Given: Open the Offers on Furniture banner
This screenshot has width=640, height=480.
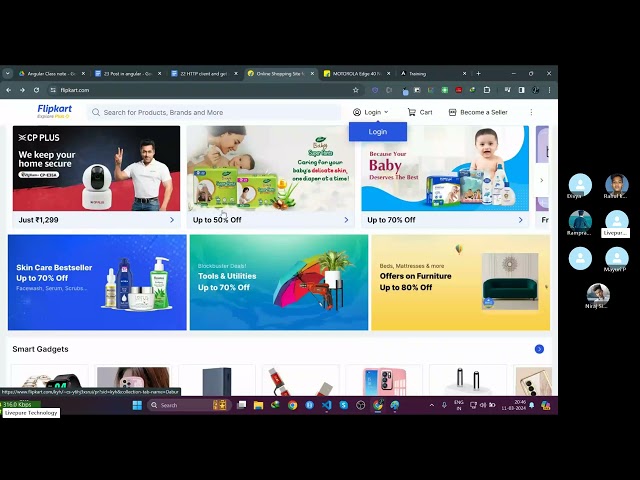Looking at the screenshot, I should click(x=460, y=282).
